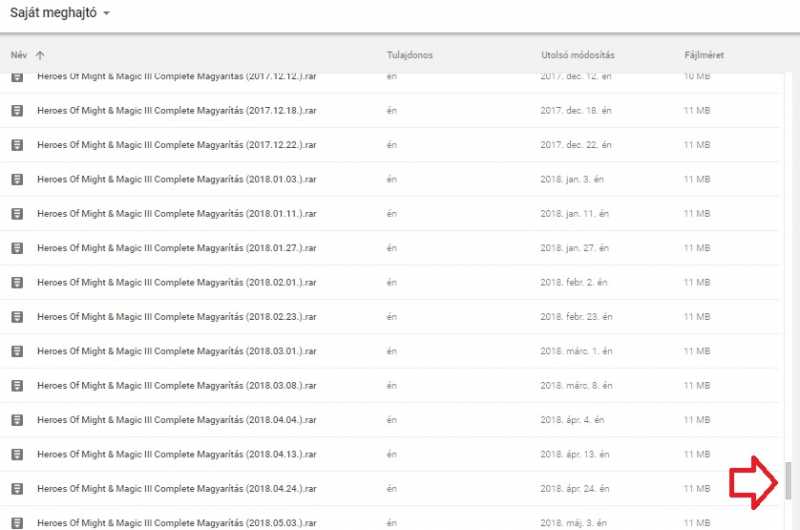Open the Saját meghajtó dropdown

click(60, 13)
